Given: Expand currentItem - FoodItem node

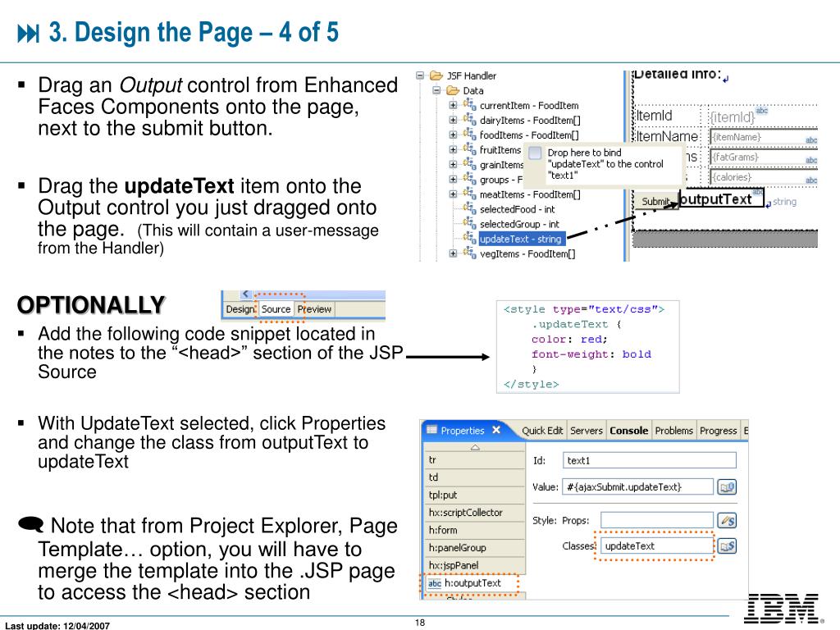Looking at the screenshot, I should pyautogui.click(x=453, y=106).
